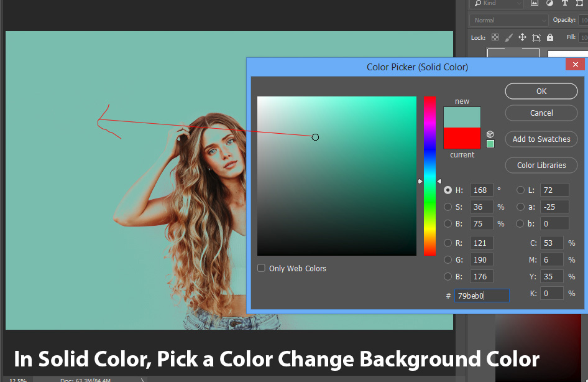588x382 pixels.
Task: Lock all using the padlock icon
Action: [550, 37]
